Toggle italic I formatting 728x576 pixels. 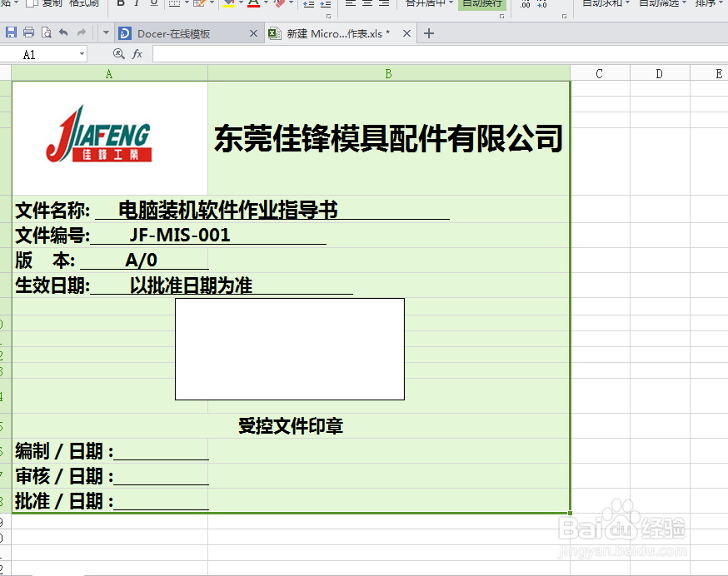click(137, 3)
